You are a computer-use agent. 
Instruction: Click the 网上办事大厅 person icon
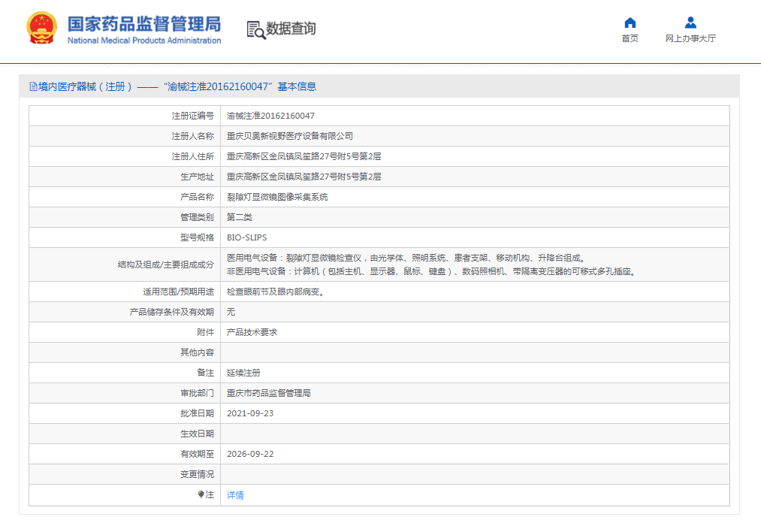coord(690,23)
